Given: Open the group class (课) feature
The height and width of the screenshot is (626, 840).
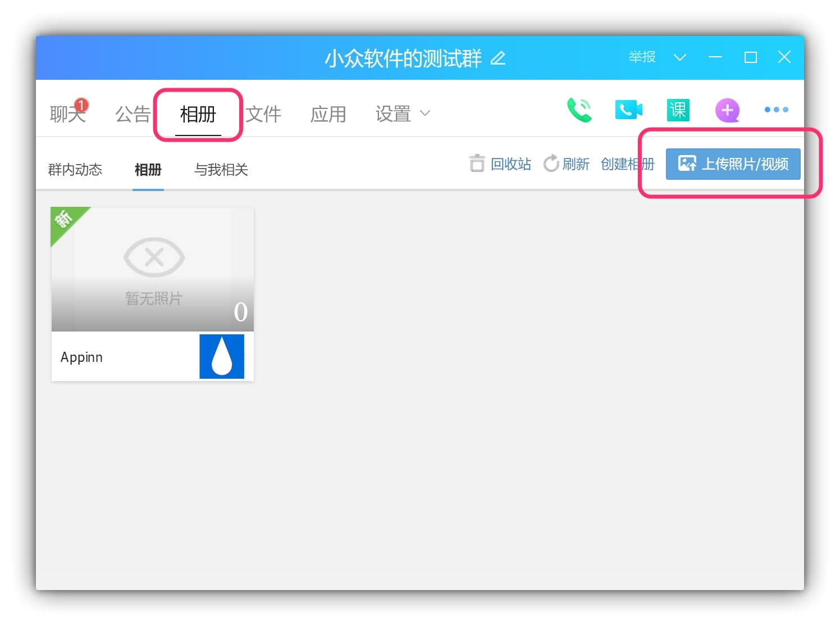Looking at the screenshot, I should 678,110.
